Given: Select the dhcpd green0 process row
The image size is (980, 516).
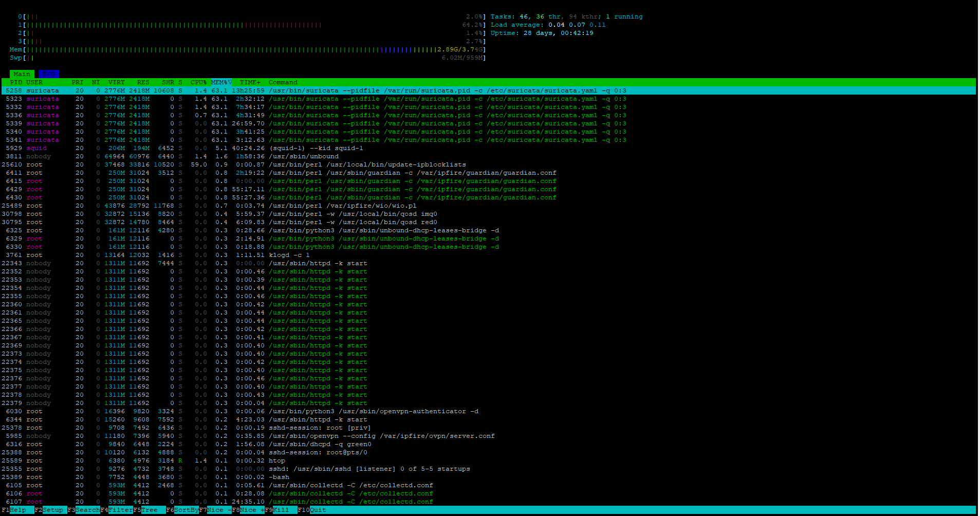Looking at the screenshot, I should click(489, 444).
